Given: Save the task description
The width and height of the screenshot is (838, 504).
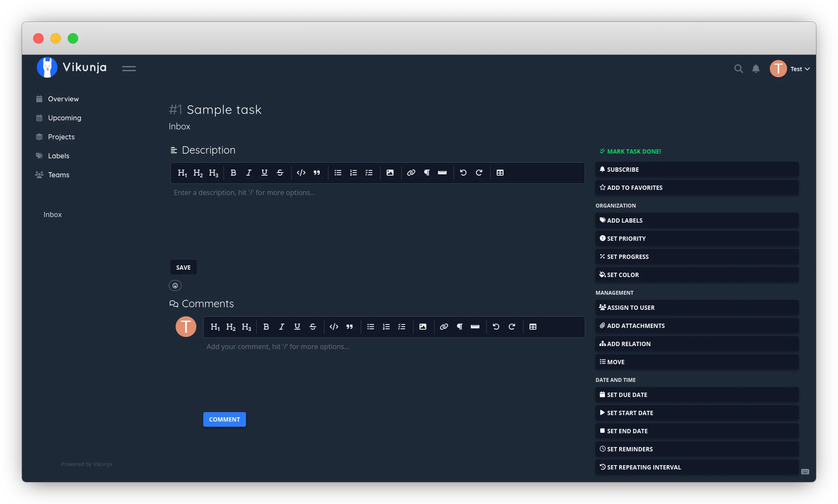Looking at the screenshot, I should 183,268.
